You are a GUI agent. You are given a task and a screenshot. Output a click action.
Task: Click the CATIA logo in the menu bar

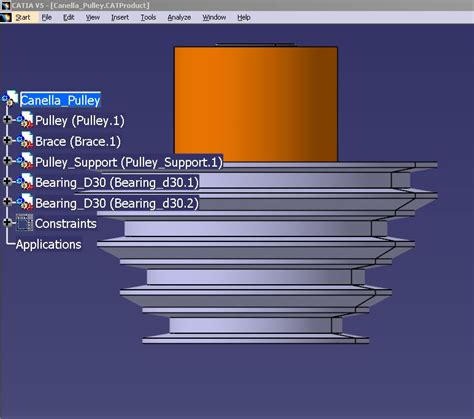(x=6, y=17)
